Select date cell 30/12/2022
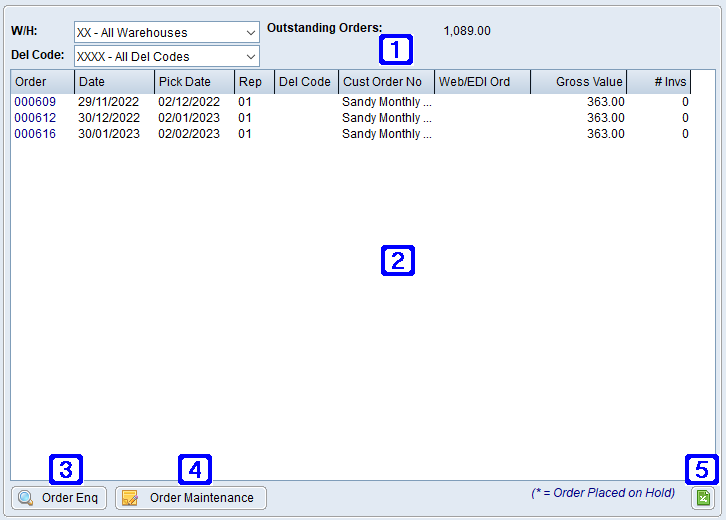This screenshot has height=520, width=726. pyautogui.click(x=109, y=118)
